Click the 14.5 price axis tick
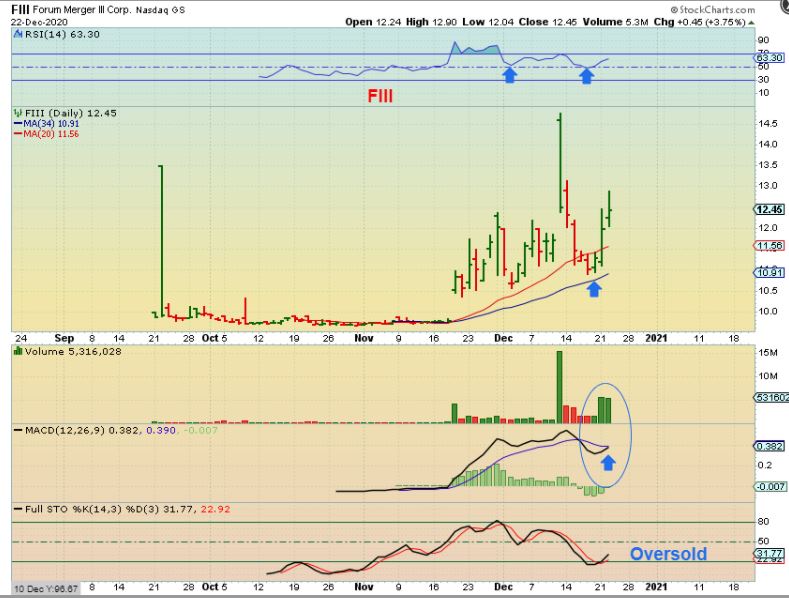This screenshot has width=789, height=598. [x=768, y=123]
